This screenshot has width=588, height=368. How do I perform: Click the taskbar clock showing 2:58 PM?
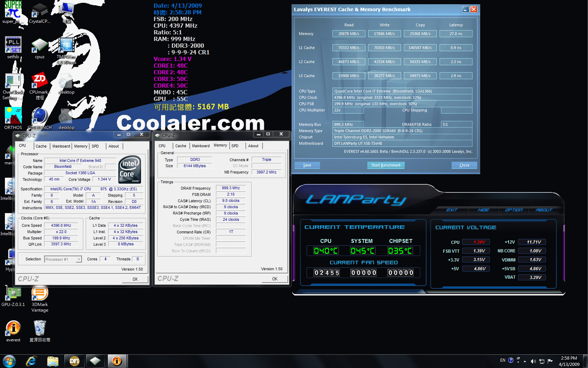coord(569,361)
